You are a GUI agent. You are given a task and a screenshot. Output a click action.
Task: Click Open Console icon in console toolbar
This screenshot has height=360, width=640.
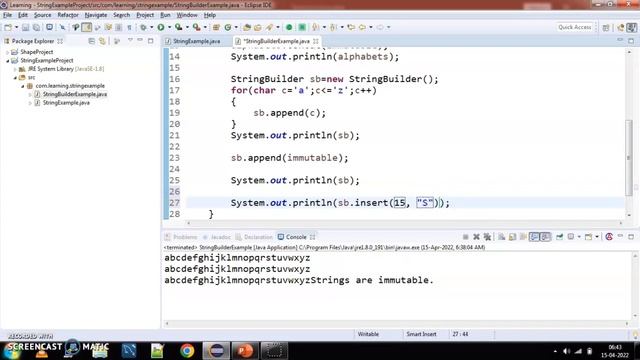pyautogui.click(x=588, y=237)
